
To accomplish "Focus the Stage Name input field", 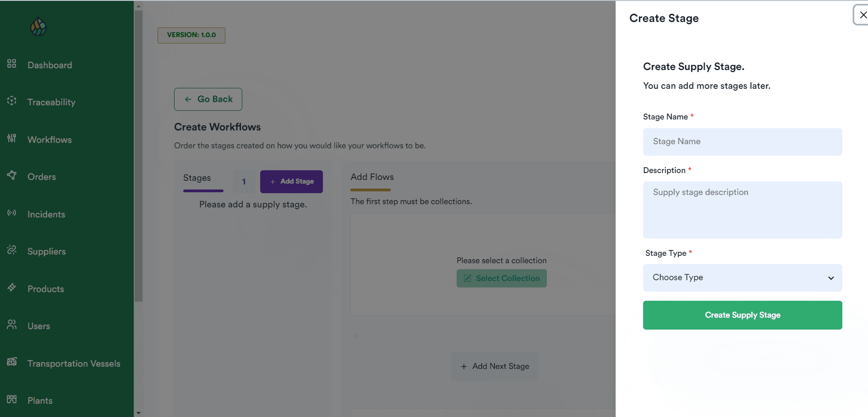I will pos(742,142).
